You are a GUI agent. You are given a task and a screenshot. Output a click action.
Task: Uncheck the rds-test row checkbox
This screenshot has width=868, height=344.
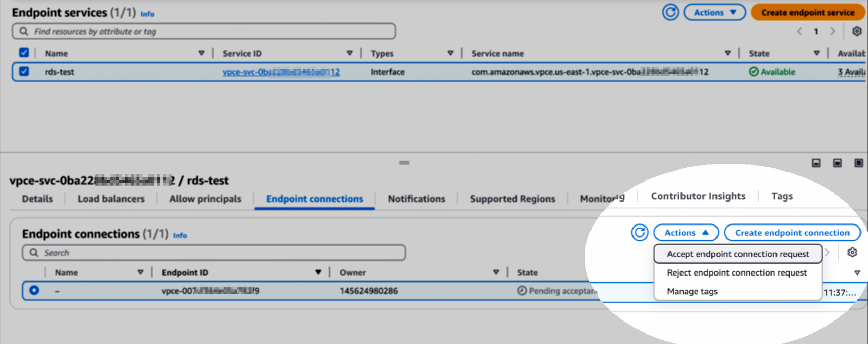pos(24,72)
